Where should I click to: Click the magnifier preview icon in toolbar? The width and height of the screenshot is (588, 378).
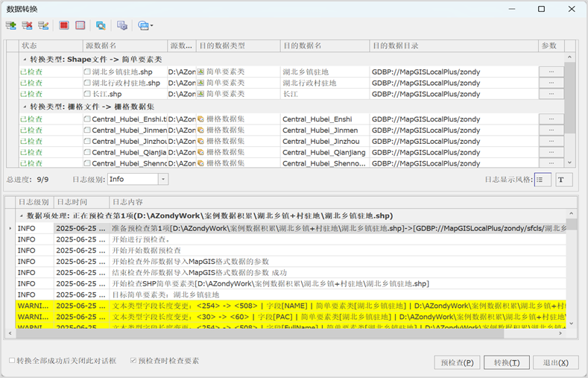[101, 25]
